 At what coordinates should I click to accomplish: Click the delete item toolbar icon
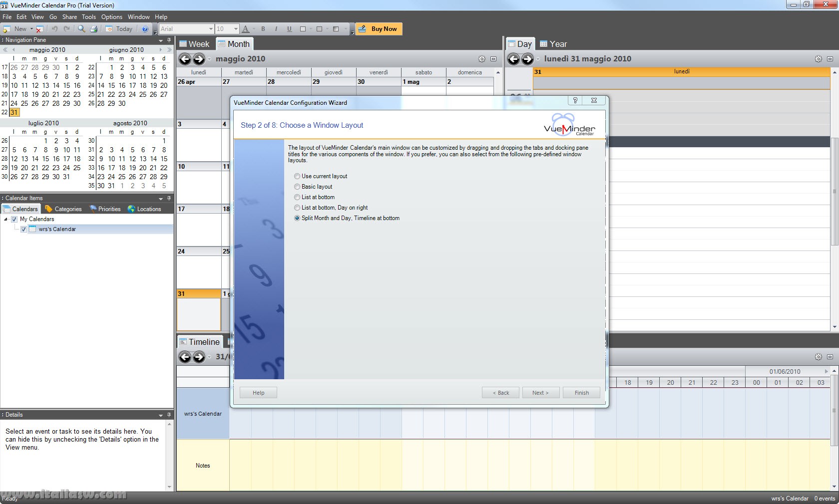[39, 29]
